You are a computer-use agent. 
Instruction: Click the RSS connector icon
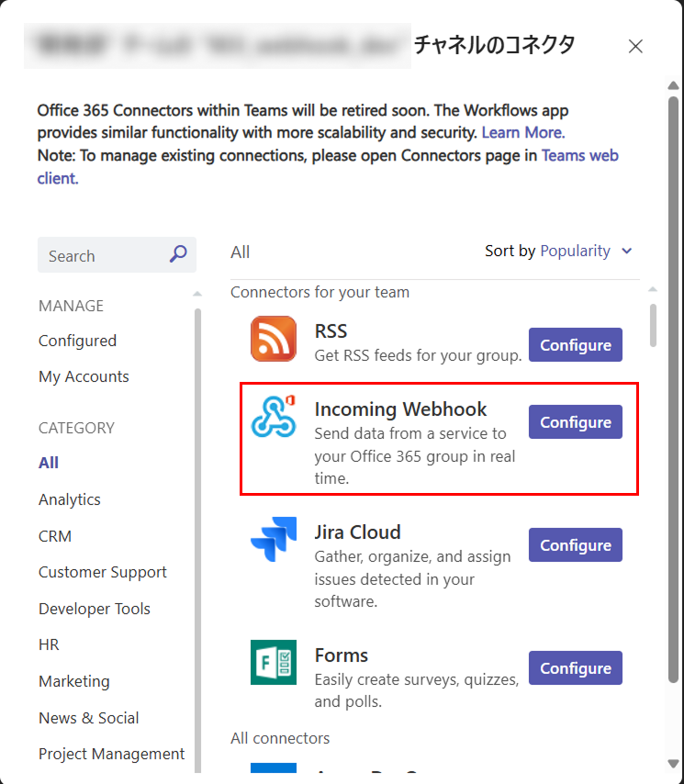click(x=274, y=339)
